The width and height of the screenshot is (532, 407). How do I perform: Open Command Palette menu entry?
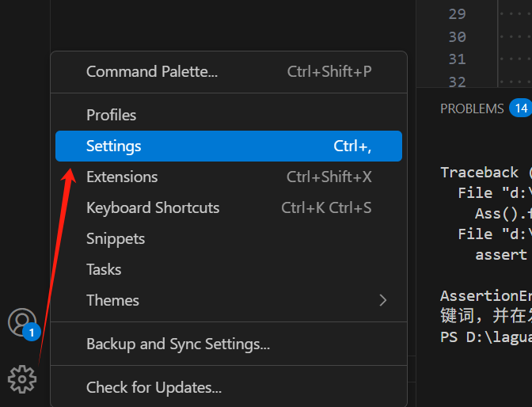pyautogui.click(x=229, y=71)
